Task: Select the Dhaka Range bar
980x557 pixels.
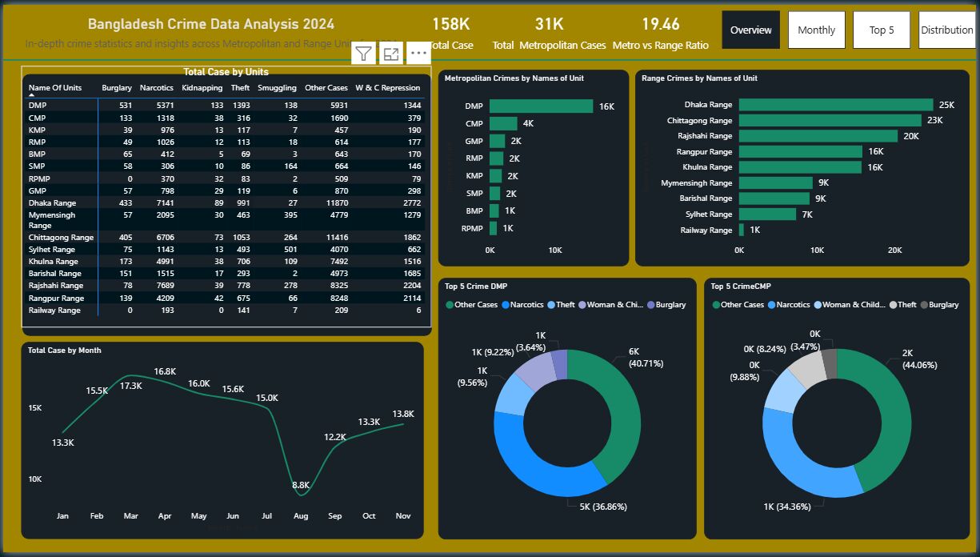Action: 836,105
